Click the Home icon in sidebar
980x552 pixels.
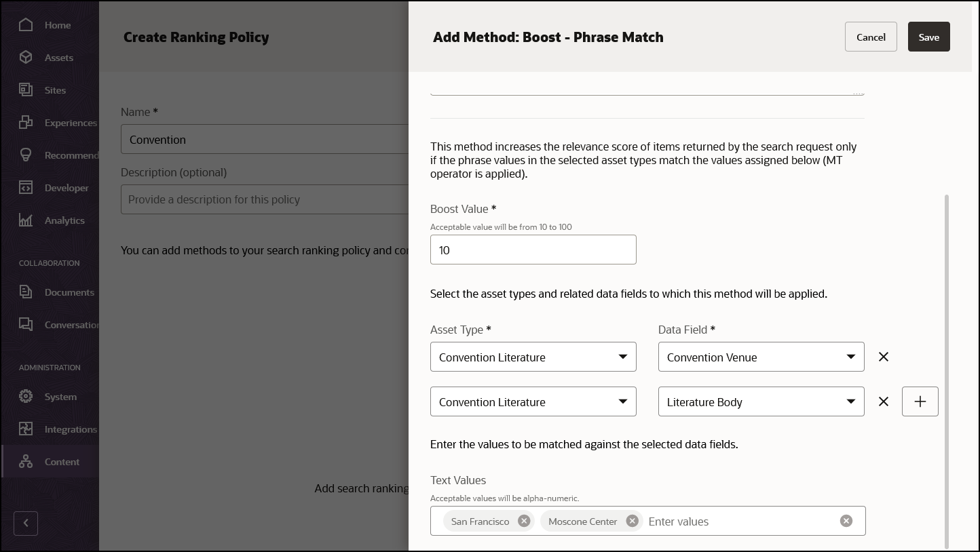coord(26,25)
